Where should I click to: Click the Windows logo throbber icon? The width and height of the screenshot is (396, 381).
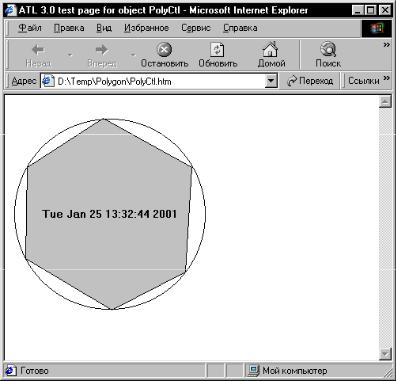click(377, 28)
